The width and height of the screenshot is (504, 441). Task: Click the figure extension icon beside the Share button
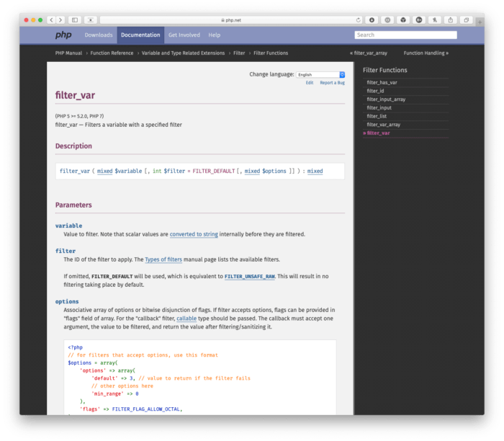[x=435, y=20]
